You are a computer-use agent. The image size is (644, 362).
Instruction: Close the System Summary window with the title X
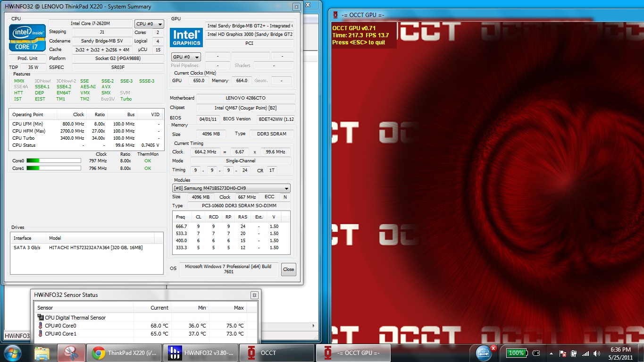296,7
